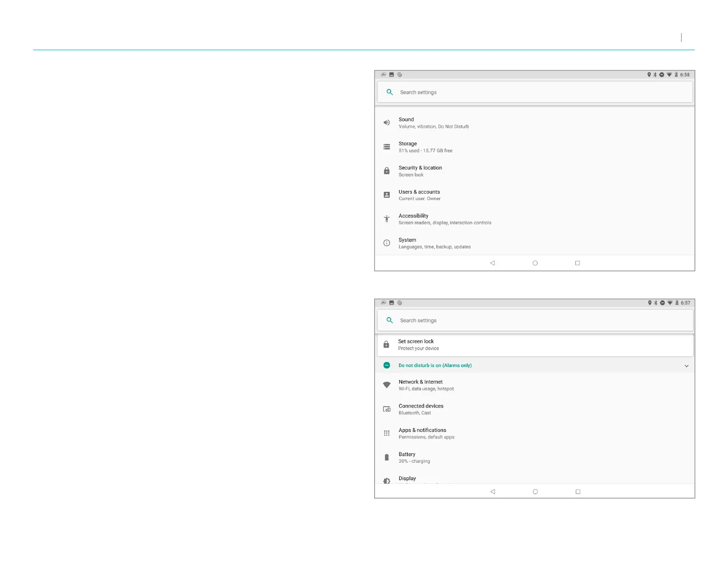The width and height of the screenshot is (728, 563).
Task: Tap the Back button in the 6:58 screen
Action: tap(492, 263)
